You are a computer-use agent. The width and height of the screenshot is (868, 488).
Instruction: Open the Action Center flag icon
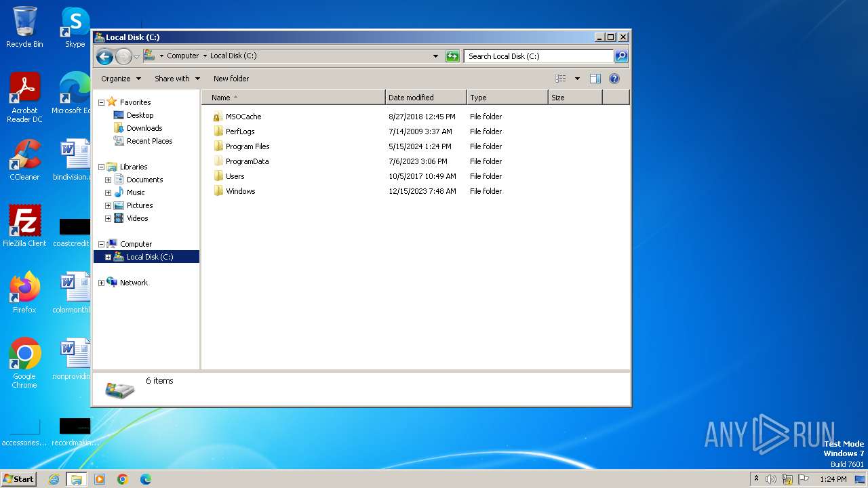(x=804, y=479)
